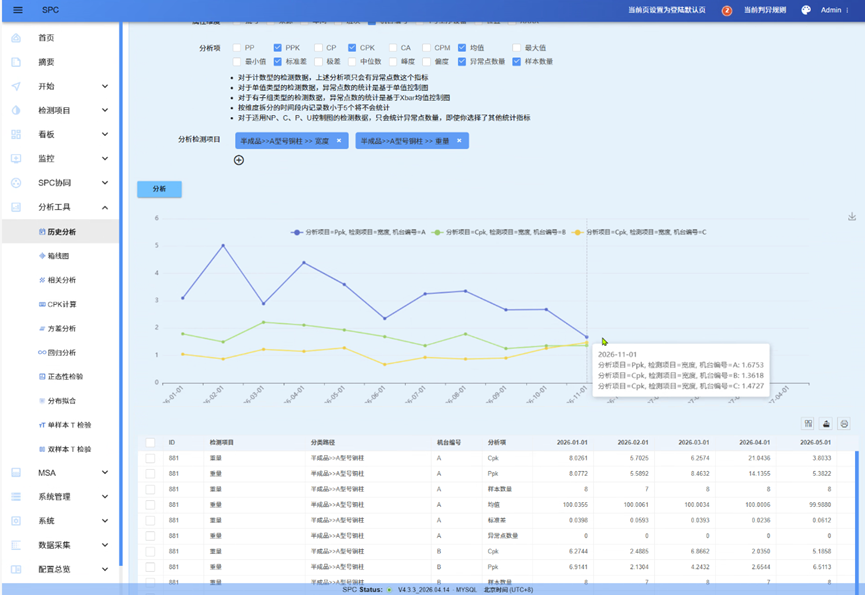This screenshot has width=865, height=595.
Task: Toggle the Cpk 机台编号=B legend series
Action: pos(499,232)
